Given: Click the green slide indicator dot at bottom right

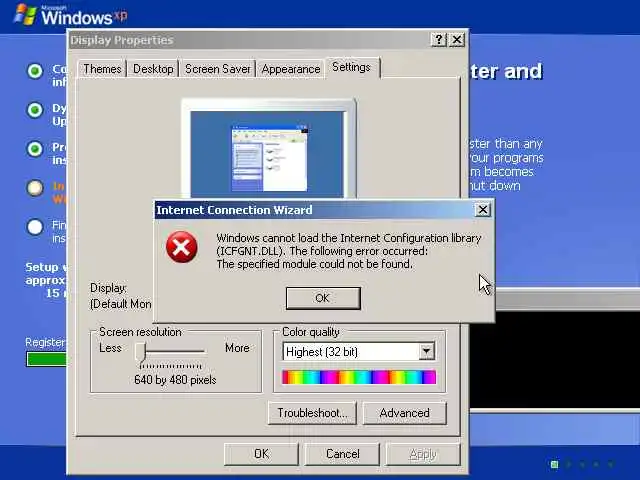Looking at the screenshot, I should coord(554,464).
